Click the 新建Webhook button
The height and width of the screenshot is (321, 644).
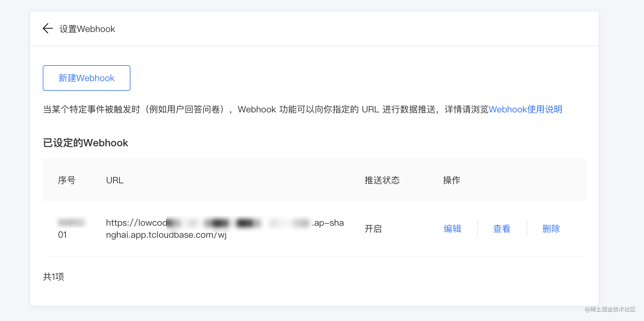(x=86, y=78)
